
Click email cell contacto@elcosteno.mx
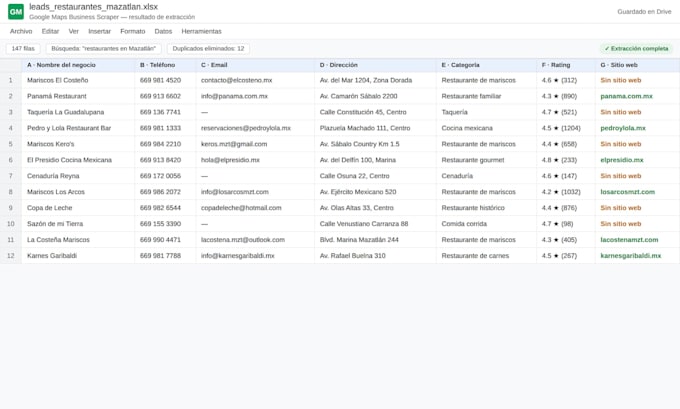coord(255,80)
